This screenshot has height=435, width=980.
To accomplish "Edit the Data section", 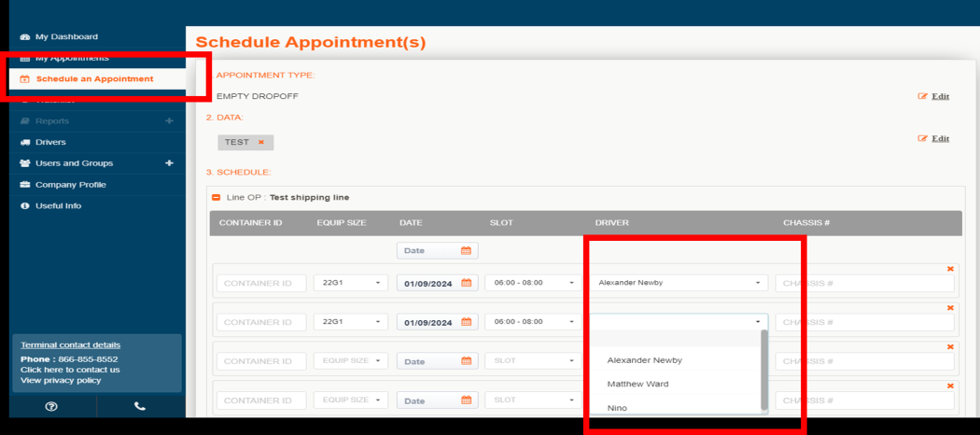I will point(941,138).
